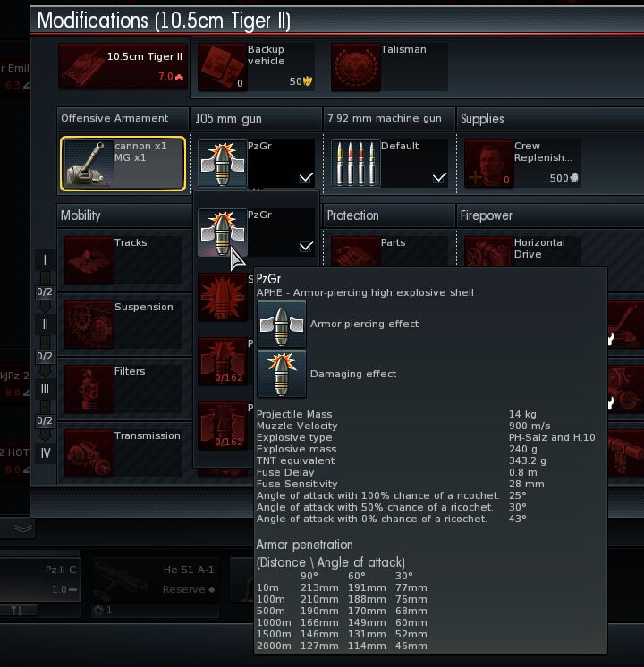The width and height of the screenshot is (644, 667).
Task: Click the gear crew icon under He 51 A-1
Action: click(98, 611)
